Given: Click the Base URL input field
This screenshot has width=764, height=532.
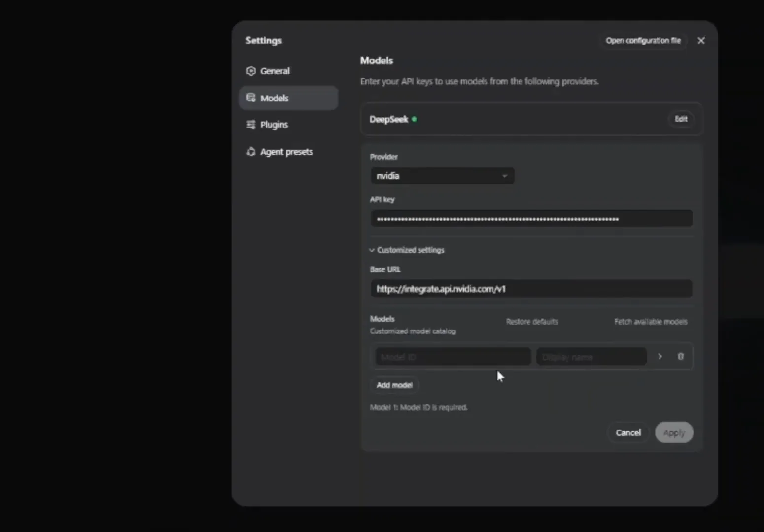Looking at the screenshot, I should coord(531,289).
